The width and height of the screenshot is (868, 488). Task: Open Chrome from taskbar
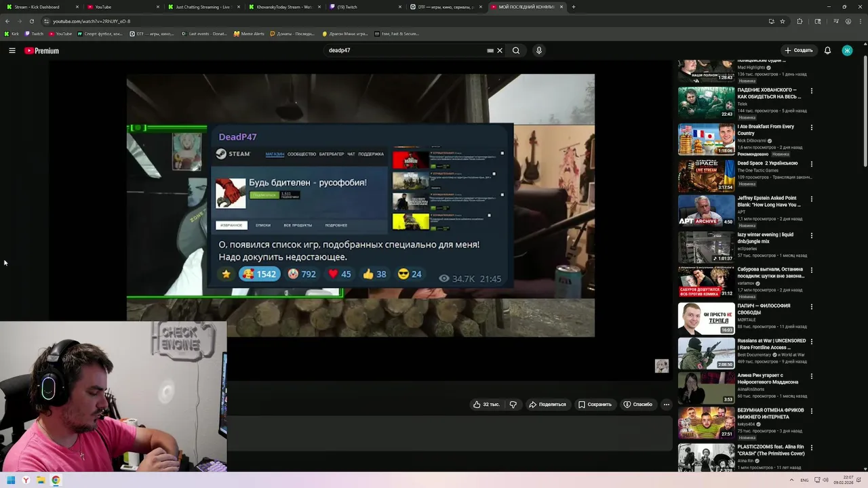coord(56,481)
